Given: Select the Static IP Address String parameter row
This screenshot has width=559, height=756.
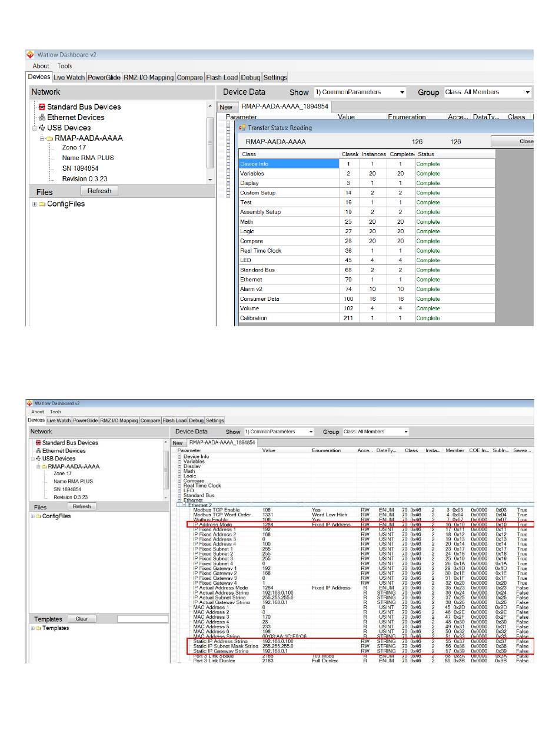Looking at the screenshot, I should tap(360, 641).
